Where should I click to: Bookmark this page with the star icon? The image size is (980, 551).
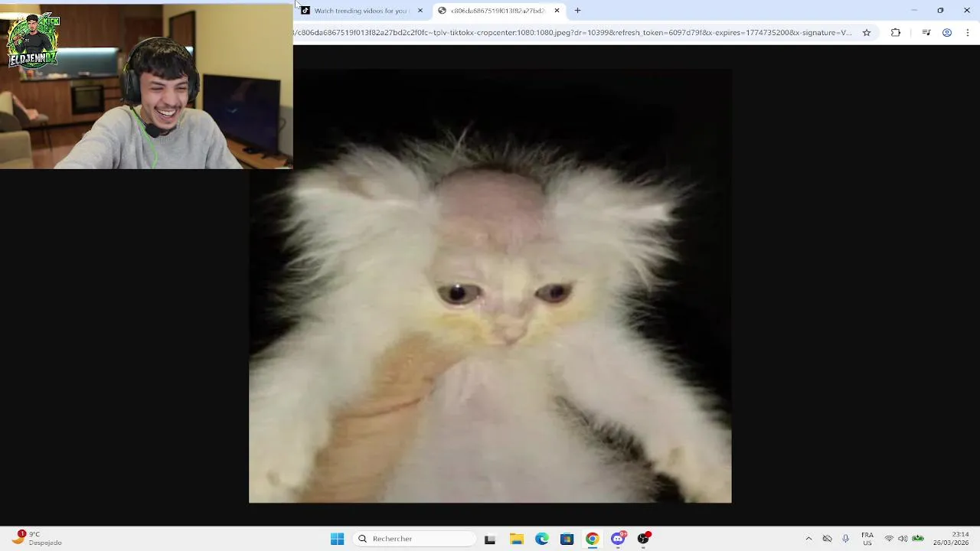(867, 33)
